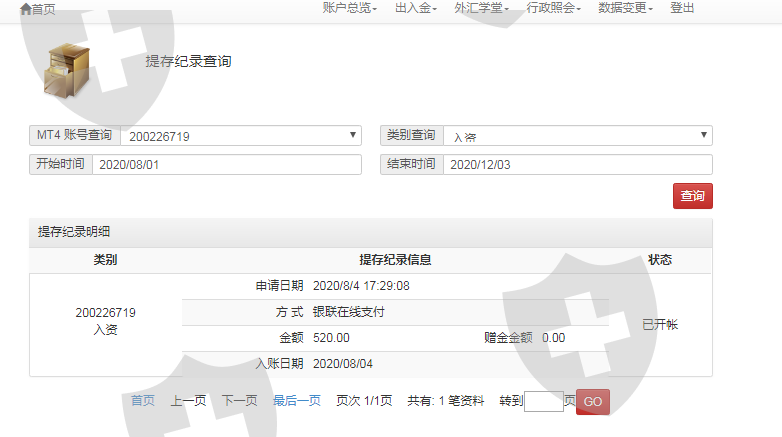
Task: Open the MT4 账号查询 account dropdown
Action: [x=240, y=136]
